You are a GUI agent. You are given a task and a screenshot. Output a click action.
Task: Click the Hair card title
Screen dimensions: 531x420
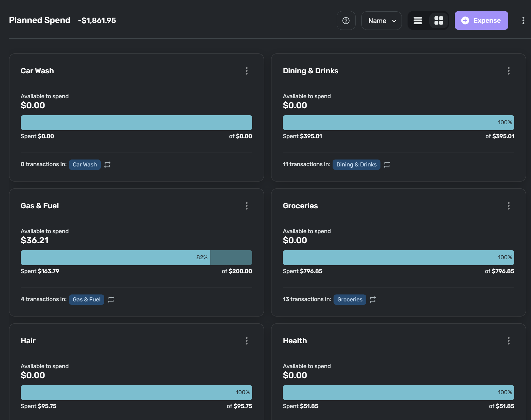[28, 341]
